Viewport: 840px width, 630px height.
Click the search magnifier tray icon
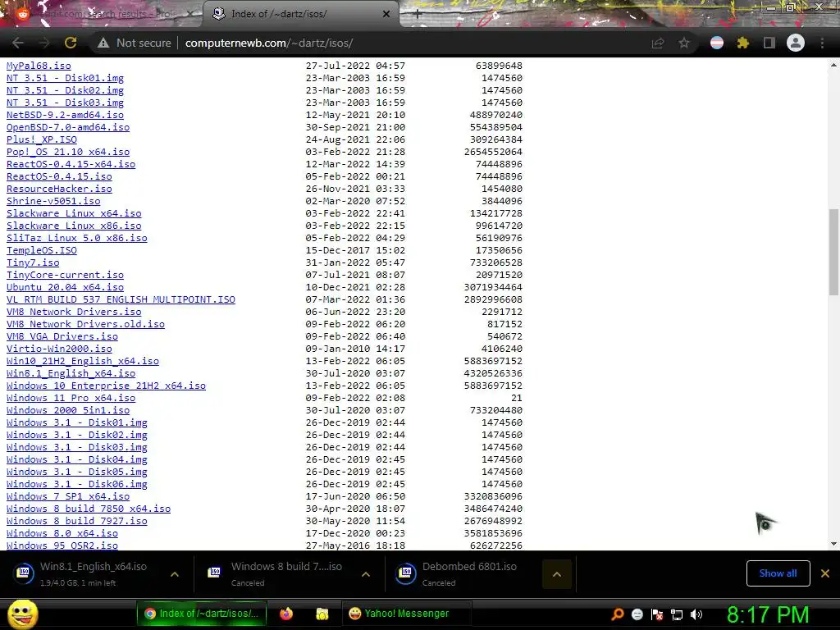coord(618,614)
